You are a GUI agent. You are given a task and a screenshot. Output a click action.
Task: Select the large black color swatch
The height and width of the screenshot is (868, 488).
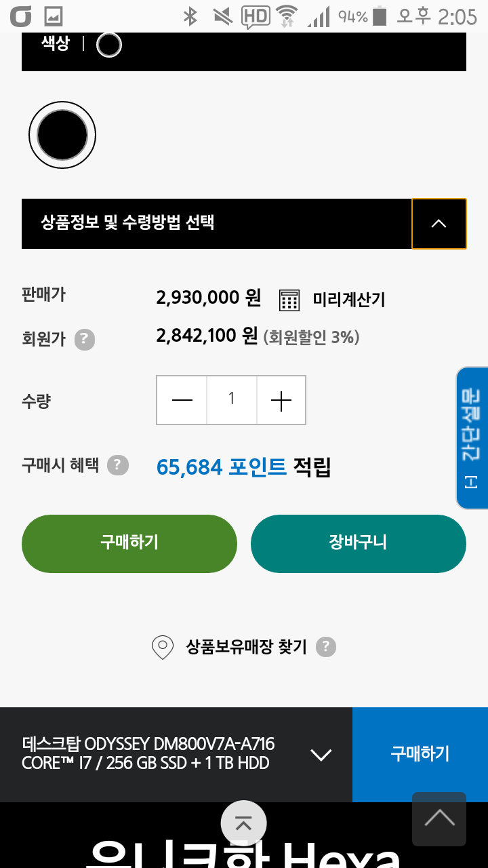tap(62, 135)
